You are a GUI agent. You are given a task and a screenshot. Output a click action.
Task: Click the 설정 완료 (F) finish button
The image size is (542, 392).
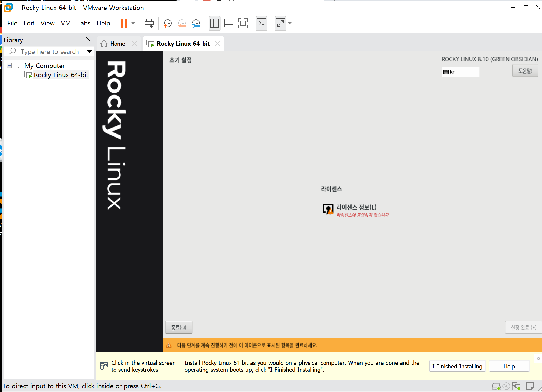click(x=523, y=327)
